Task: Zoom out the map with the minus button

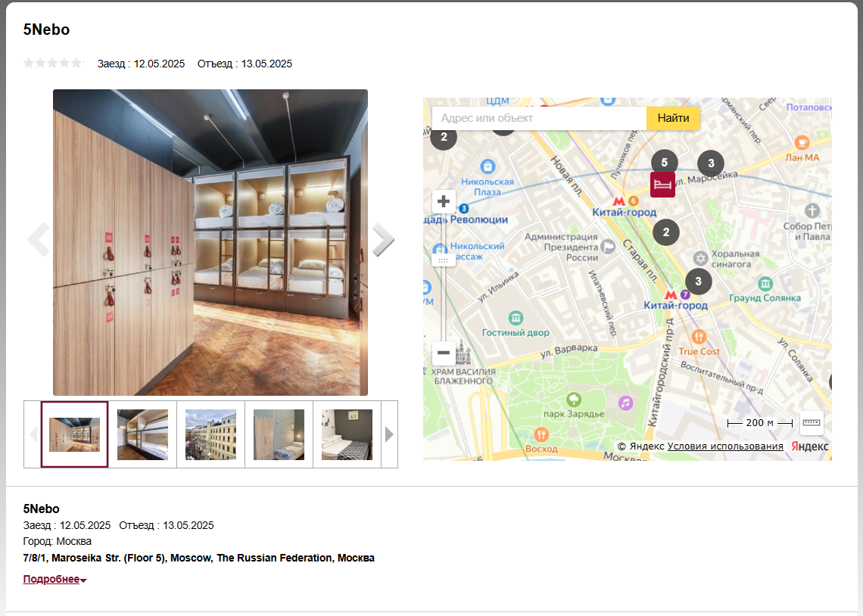Action: [444, 353]
